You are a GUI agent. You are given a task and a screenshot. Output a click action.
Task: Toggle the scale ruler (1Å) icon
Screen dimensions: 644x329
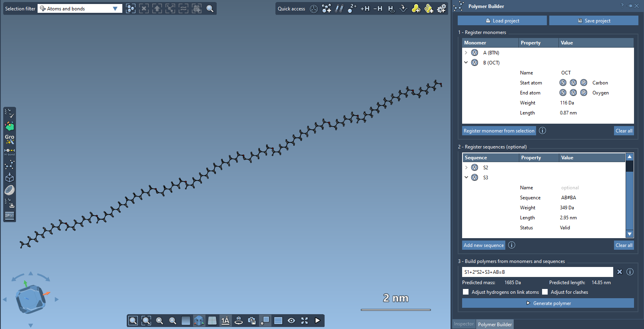click(225, 321)
